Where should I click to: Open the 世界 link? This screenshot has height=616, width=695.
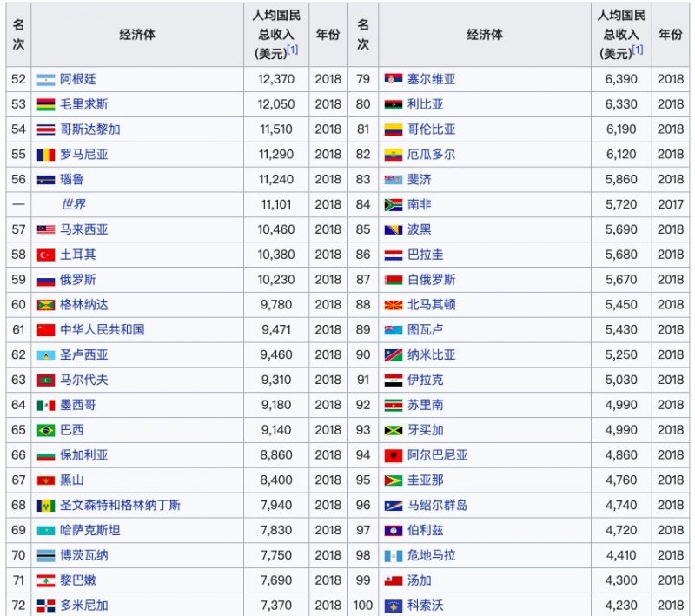(x=73, y=204)
